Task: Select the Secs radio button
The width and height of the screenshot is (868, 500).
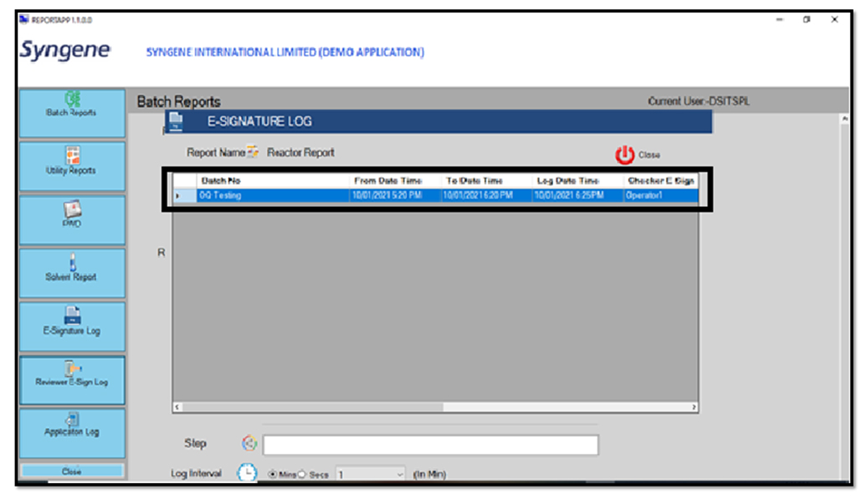Action: [301, 475]
